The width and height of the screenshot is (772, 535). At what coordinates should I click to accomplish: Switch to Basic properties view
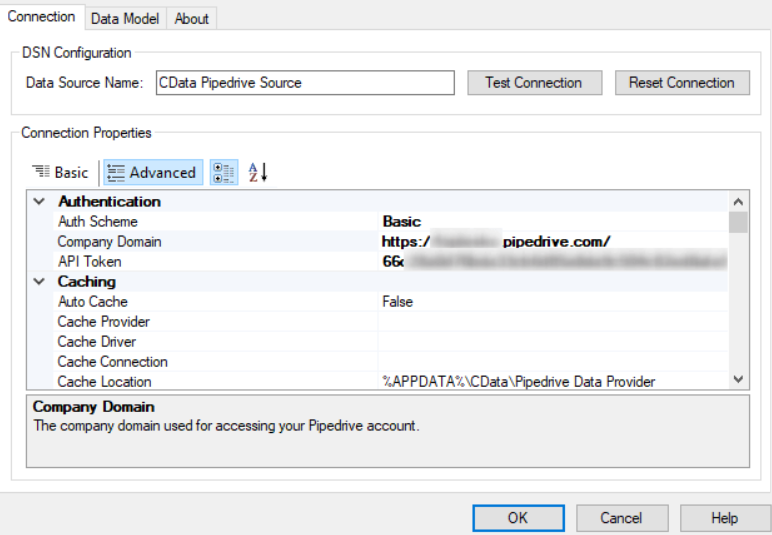tap(61, 172)
